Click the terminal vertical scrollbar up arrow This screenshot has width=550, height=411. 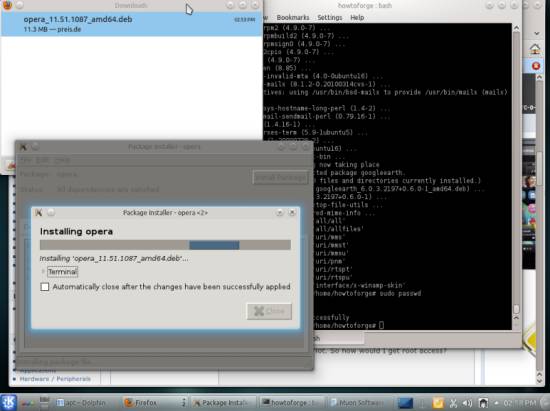[x=516, y=27]
